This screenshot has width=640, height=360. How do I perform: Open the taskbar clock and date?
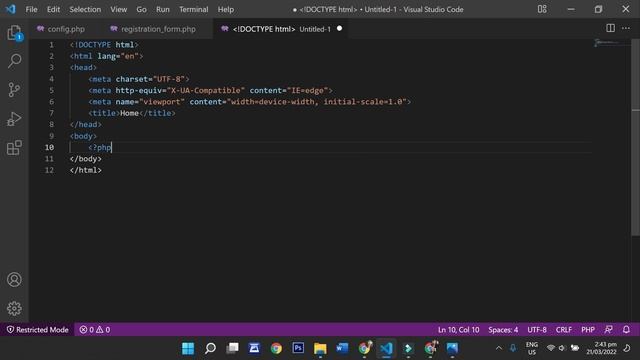[x=602, y=348]
